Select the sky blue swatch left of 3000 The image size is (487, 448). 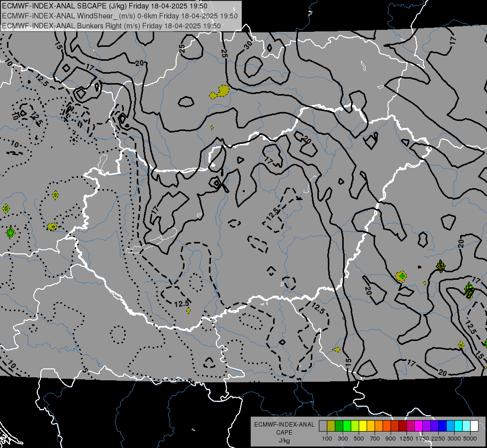451,426
